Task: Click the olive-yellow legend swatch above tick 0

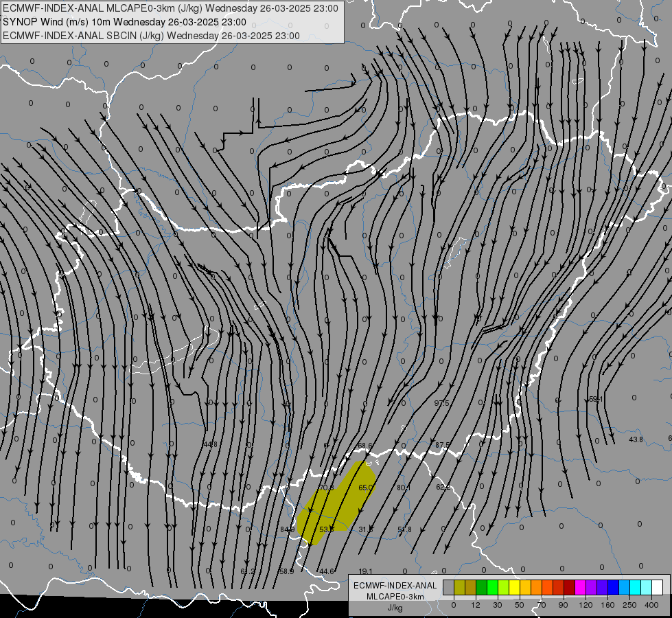Action: [x=460, y=587]
